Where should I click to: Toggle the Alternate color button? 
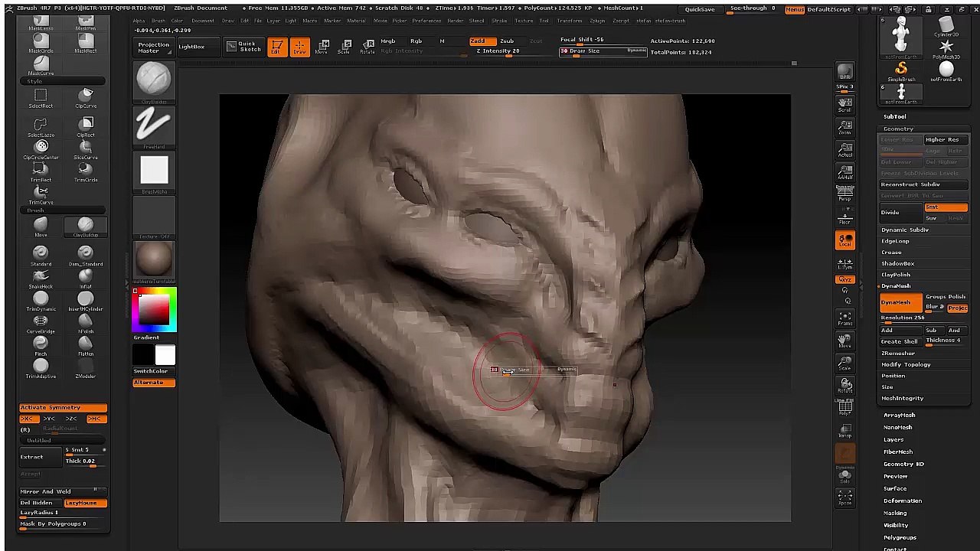click(x=154, y=383)
